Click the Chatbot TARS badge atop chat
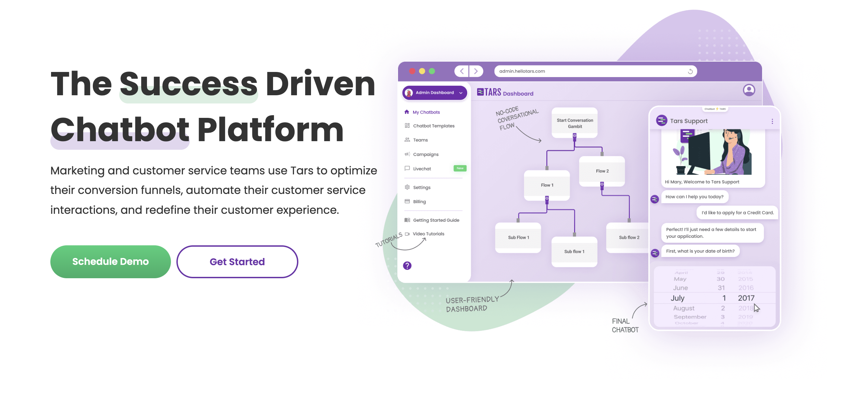The image size is (868, 405). point(715,109)
